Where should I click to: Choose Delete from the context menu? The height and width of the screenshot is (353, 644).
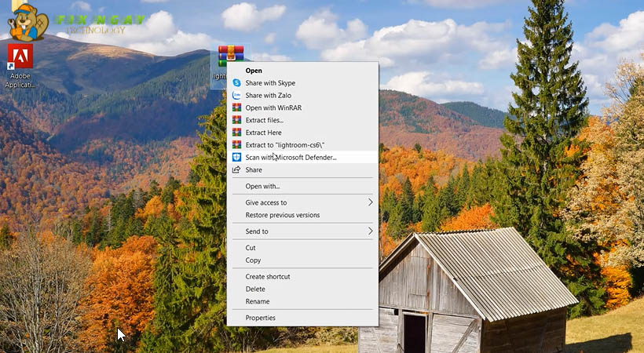(x=302, y=289)
